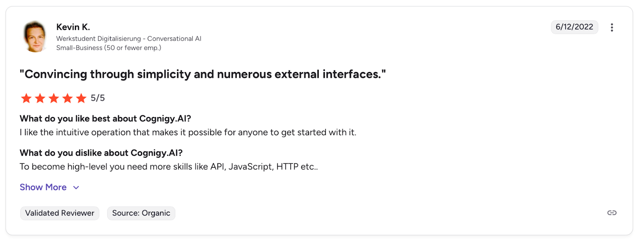Click the third, middle star in the rating
Image resolution: width=644 pixels, height=239 pixels.
(54, 98)
